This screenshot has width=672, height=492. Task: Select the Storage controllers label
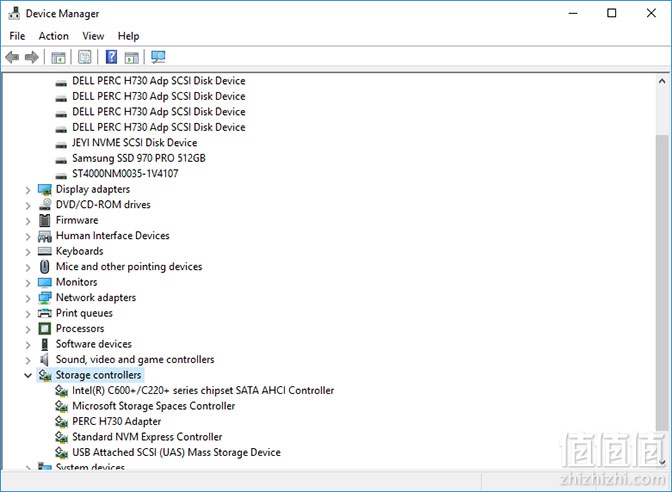point(99,375)
